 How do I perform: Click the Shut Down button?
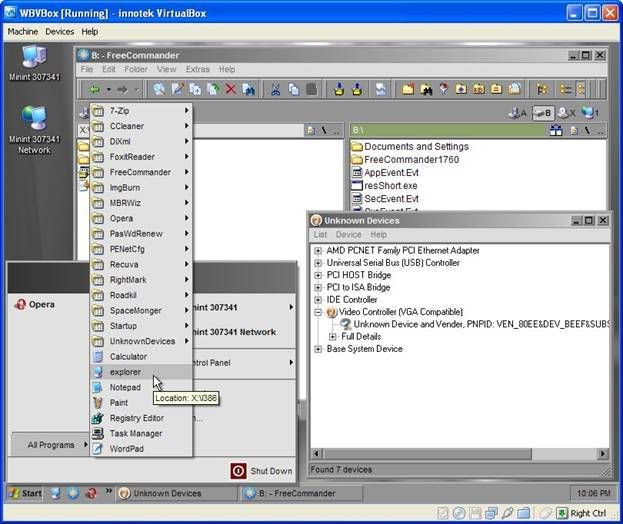pyautogui.click(x=261, y=471)
